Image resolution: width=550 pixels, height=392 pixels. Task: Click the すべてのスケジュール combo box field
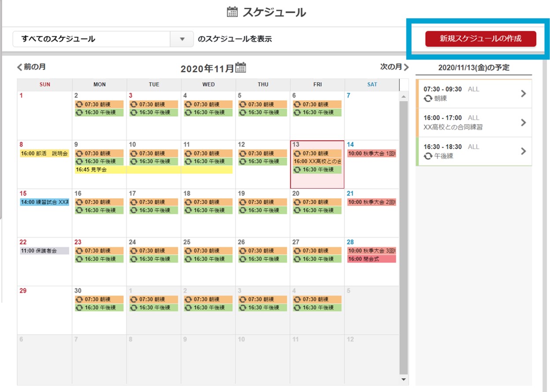click(x=92, y=39)
